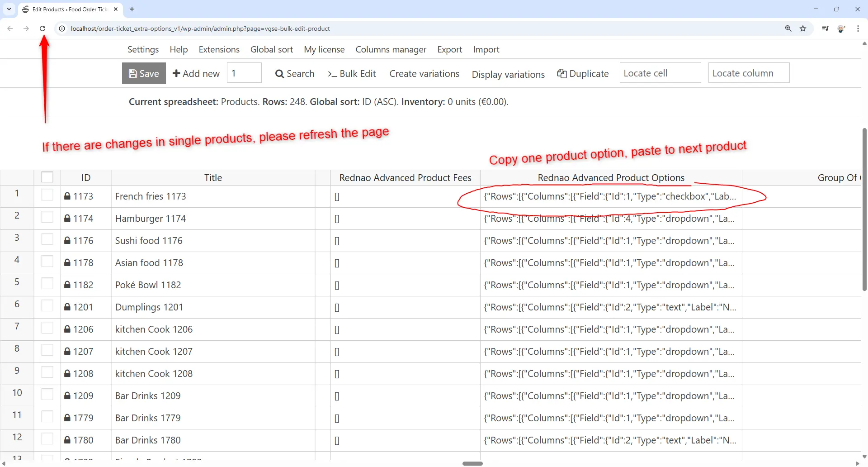Bookmark this page with the star icon
Image resolution: width=868 pixels, height=467 pixels.
[x=803, y=29]
